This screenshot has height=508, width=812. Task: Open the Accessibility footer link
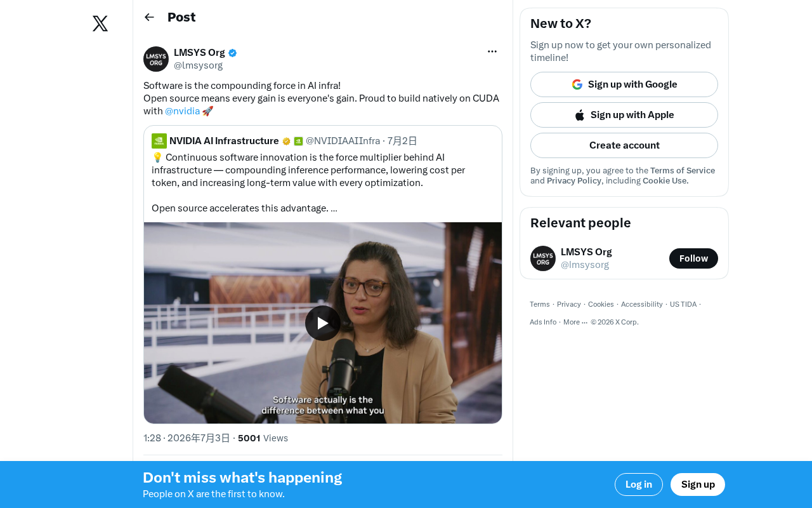(642, 304)
